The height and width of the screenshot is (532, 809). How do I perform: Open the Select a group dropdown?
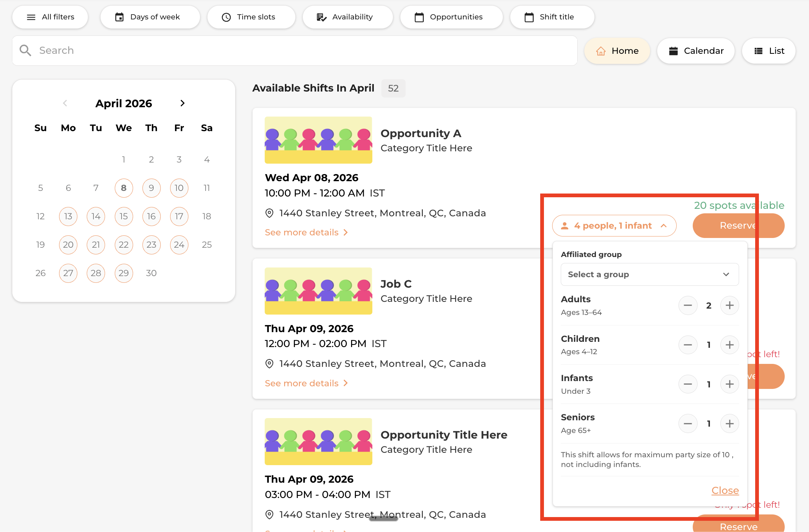(649, 275)
